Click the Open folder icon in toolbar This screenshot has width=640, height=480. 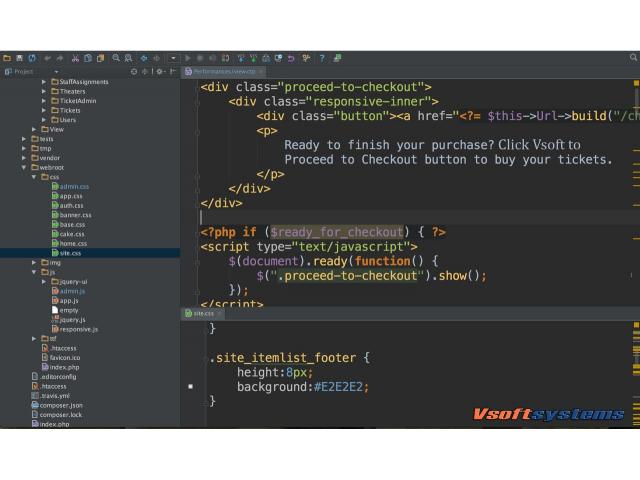6,59
